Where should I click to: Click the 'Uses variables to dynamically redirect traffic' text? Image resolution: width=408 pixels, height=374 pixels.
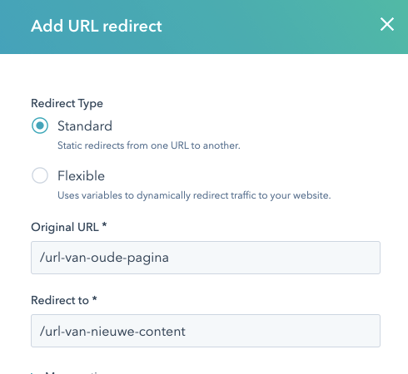coord(157,195)
